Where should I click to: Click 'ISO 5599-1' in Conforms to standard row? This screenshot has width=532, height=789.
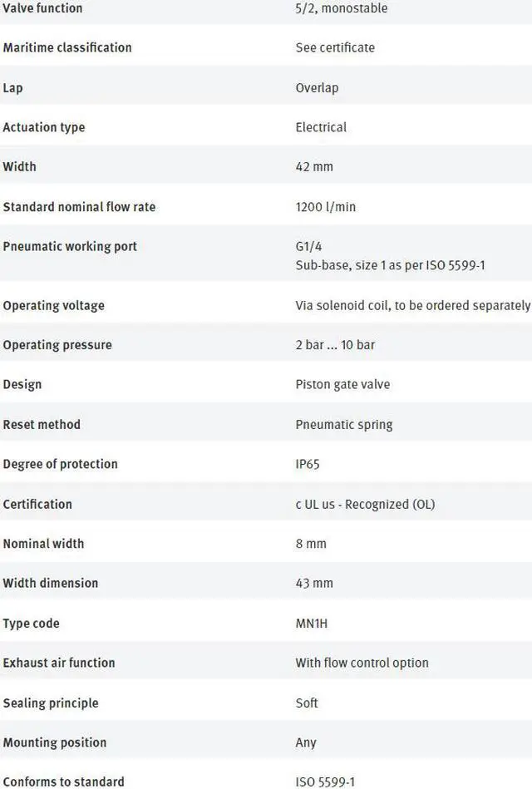pos(327,782)
